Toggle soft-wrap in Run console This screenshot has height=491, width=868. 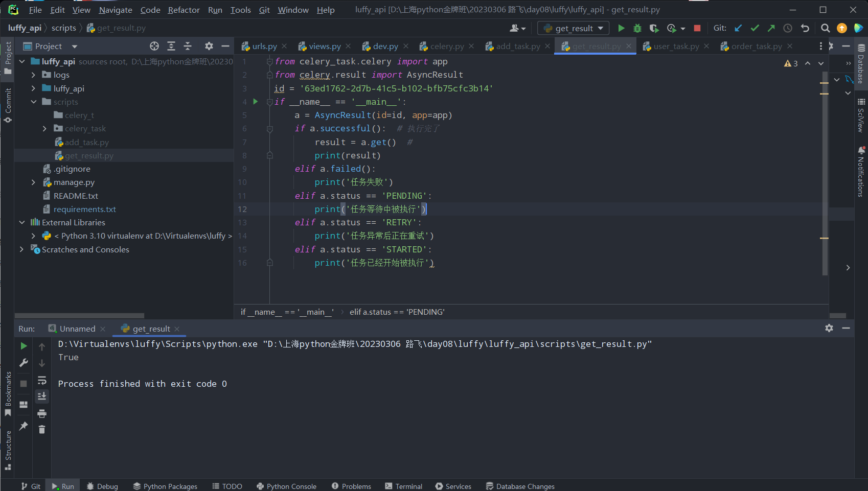42,380
